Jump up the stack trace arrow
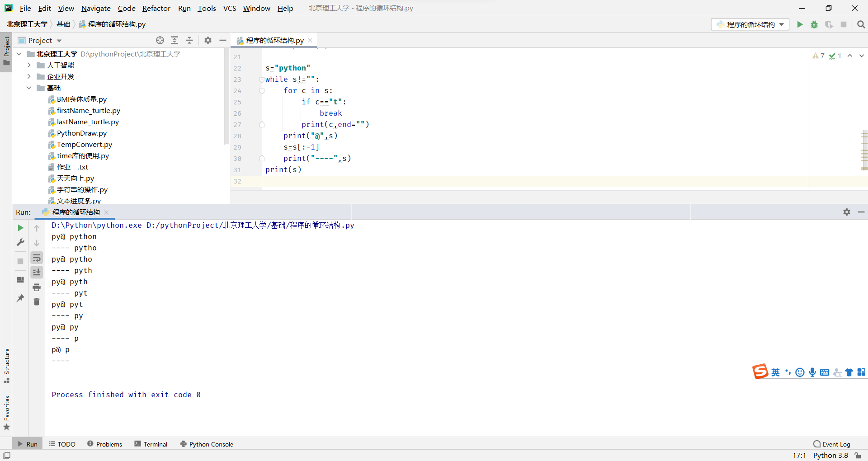This screenshot has width=868, height=461. 37,228
